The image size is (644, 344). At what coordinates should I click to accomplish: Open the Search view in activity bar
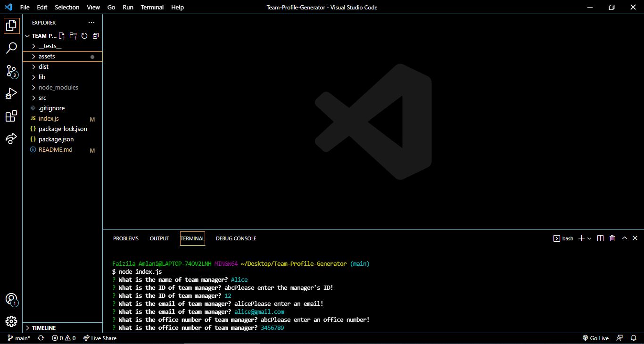click(x=11, y=48)
